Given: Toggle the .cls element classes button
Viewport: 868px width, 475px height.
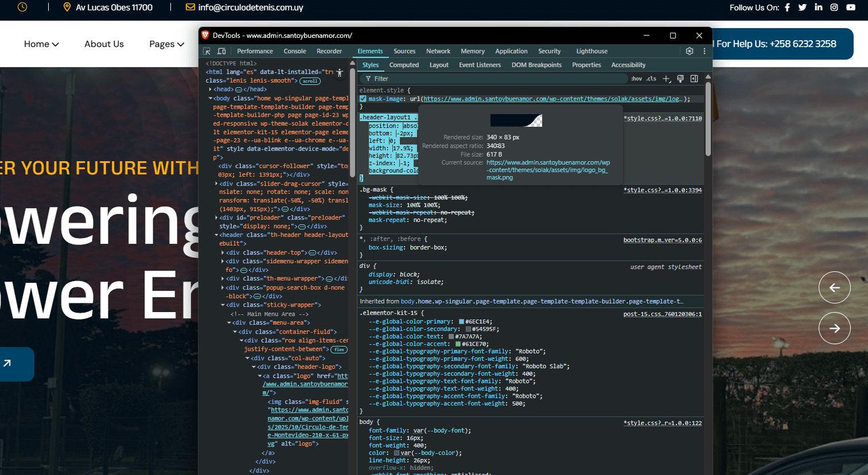Looking at the screenshot, I should [651, 79].
